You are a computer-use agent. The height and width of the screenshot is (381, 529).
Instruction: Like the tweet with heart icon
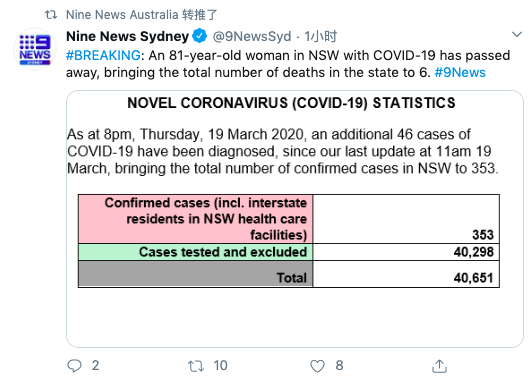[317, 366]
